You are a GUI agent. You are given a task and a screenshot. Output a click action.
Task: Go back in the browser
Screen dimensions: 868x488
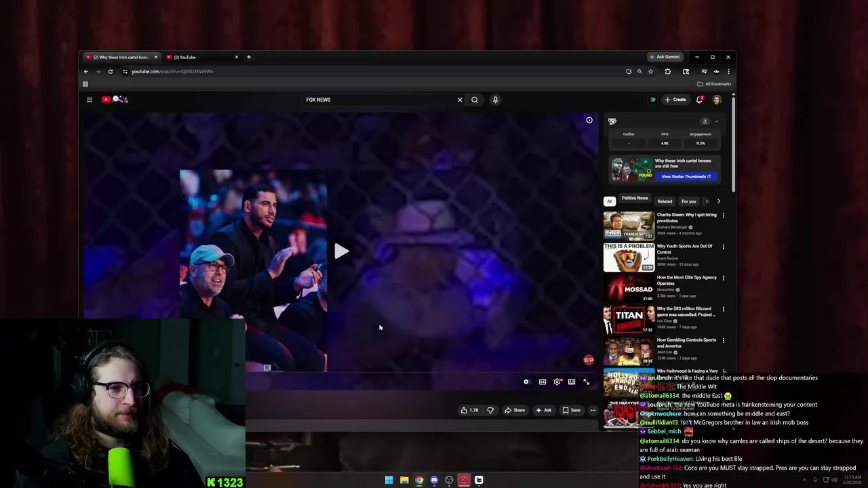[x=86, y=71]
